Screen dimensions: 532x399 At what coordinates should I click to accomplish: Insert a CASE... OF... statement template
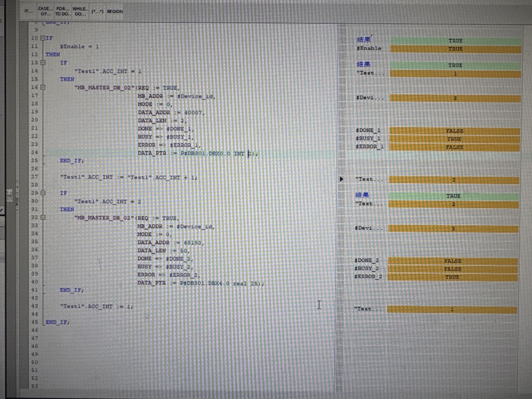pyautogui.click(x=46, y=11)
